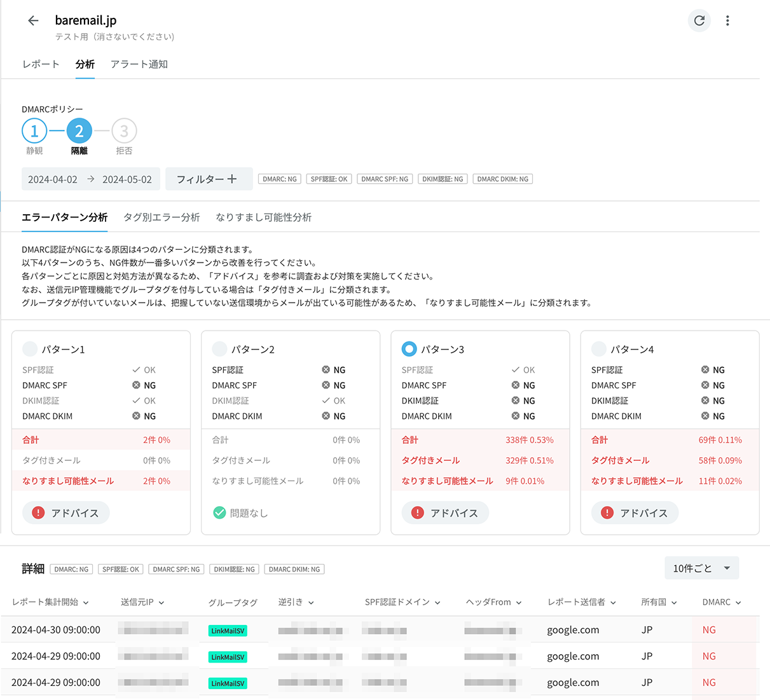The width and height of the screenshot is (770, 700).
Task: Click 69件 0.11% total in パターン4
Action: 720,440
